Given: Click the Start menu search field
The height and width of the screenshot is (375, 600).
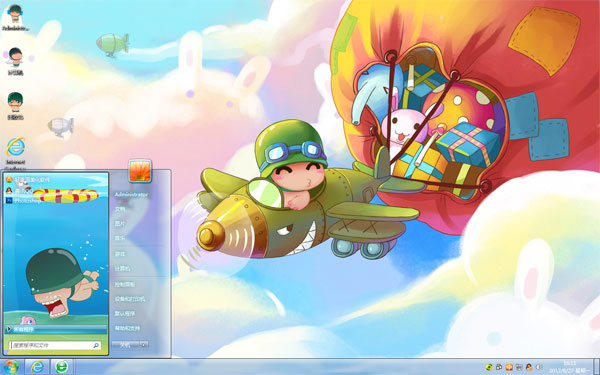Looking at the screenshot, I should (55, 345).
